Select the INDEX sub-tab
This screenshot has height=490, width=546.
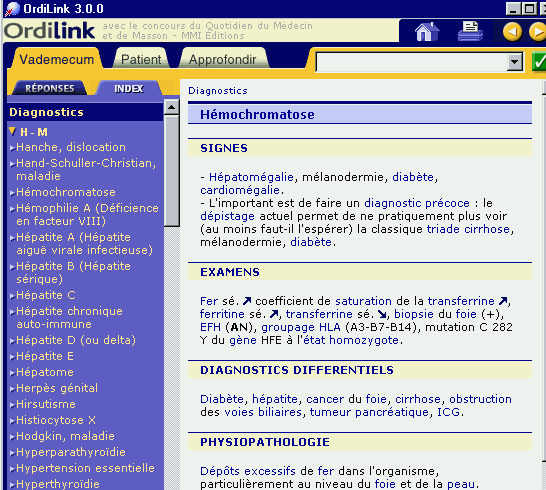128,88
